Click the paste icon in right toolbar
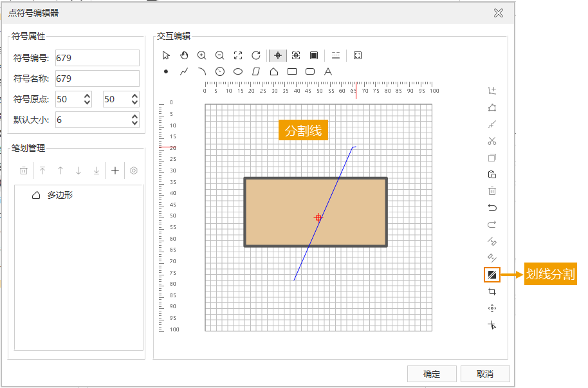 (x=492, y=174)
